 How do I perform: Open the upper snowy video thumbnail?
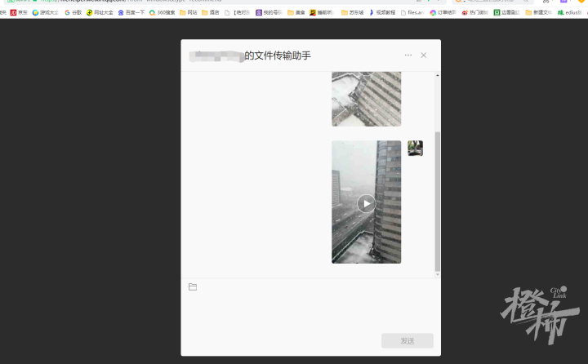pyautogui.click(x=366, y=98)
